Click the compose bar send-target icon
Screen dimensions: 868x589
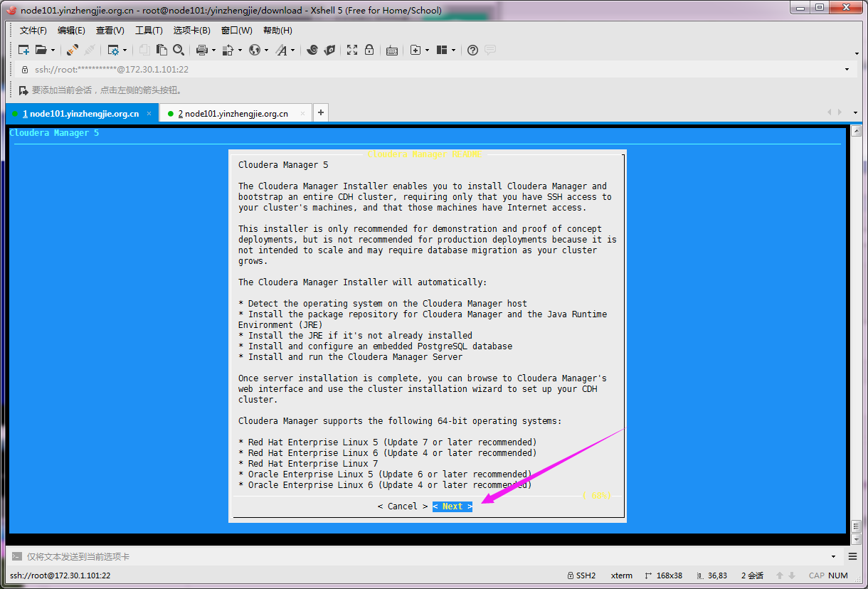tap(16, 556)
